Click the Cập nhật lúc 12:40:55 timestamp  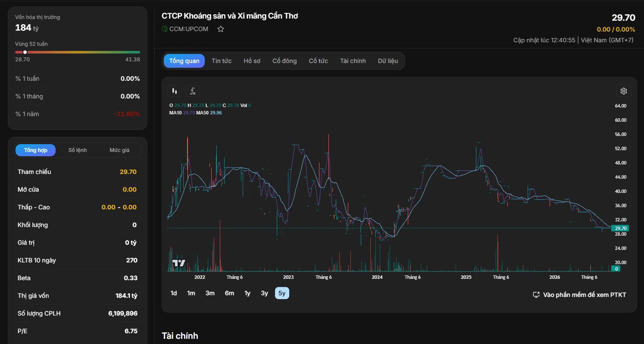click(544, 40)
